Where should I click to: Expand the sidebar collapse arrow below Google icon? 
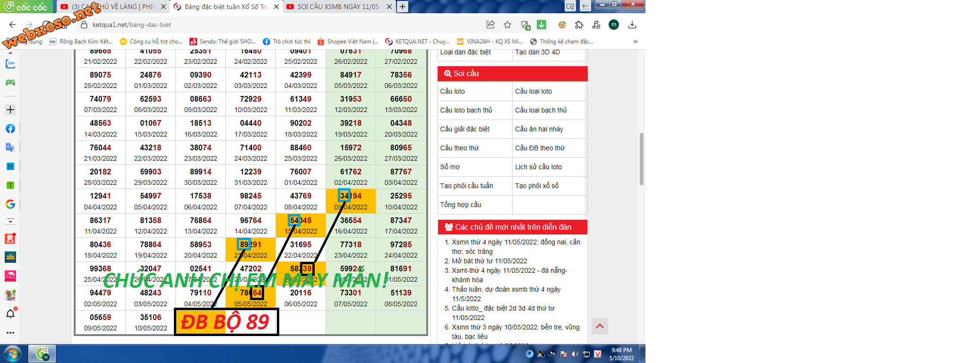tap(10, 221)
